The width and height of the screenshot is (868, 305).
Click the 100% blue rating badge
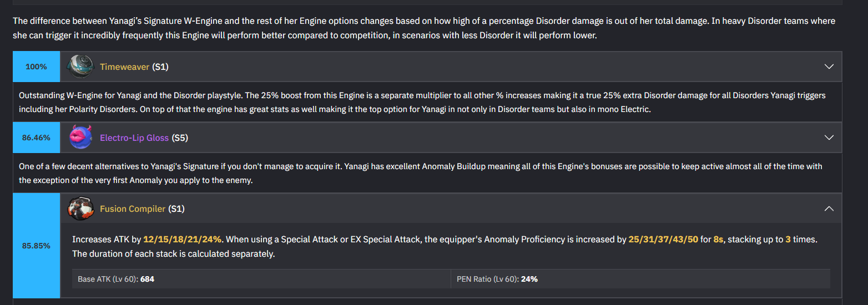tap(36, 67)
